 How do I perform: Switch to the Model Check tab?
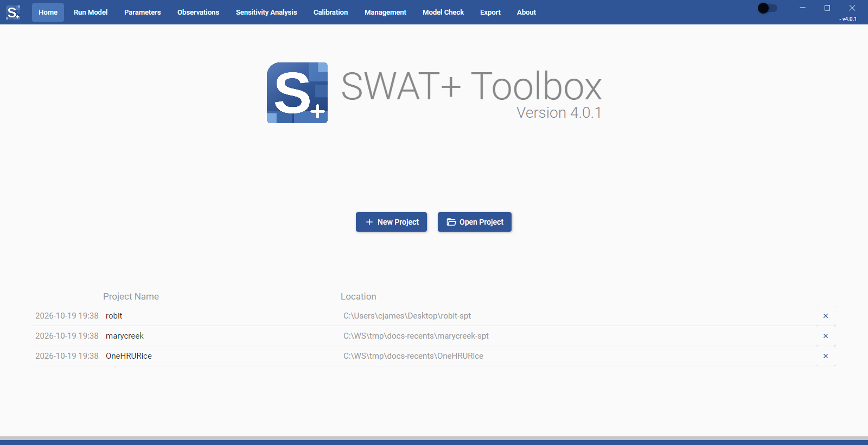pyautogui.click(x=443, y=12)
